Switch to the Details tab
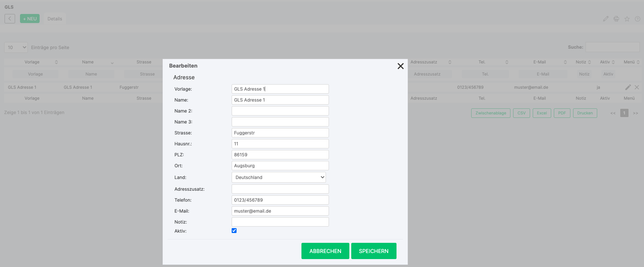The width and height of the screenshot is (644, 267). pos(55,19)
